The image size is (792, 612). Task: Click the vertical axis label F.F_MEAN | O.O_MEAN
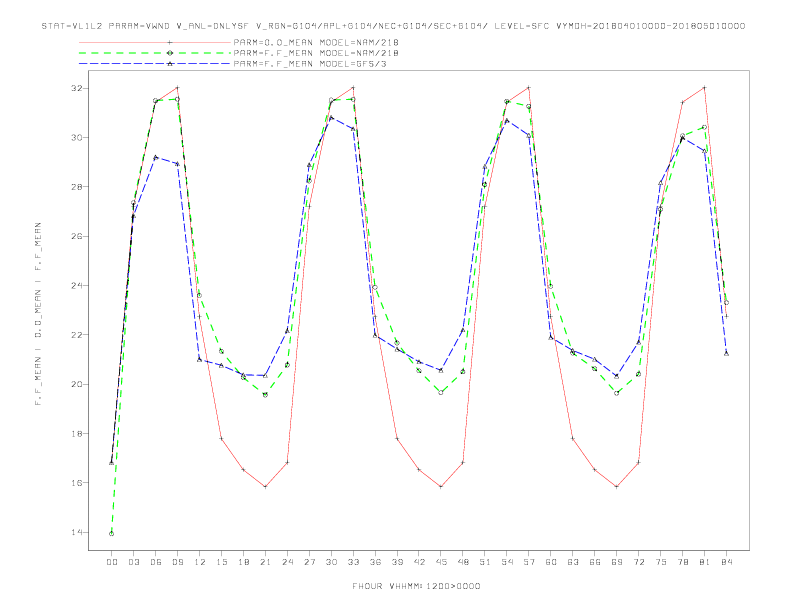click(38, 314)
